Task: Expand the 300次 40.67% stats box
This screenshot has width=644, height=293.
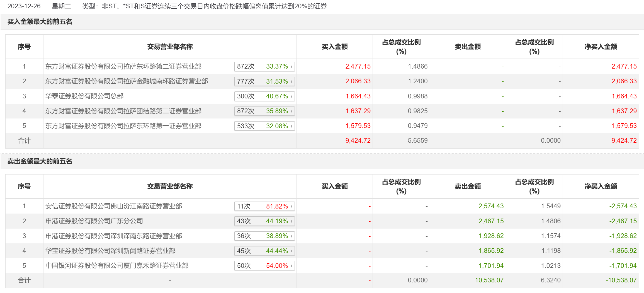Action: click(264, 96)
